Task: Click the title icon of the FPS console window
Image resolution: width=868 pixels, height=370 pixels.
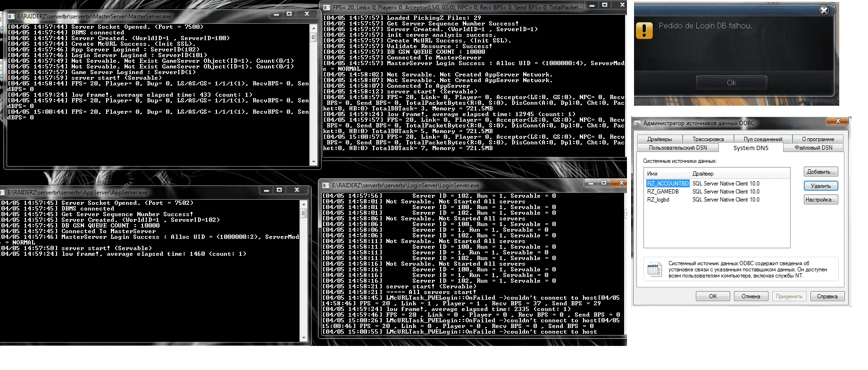Action: coord(327,7)
